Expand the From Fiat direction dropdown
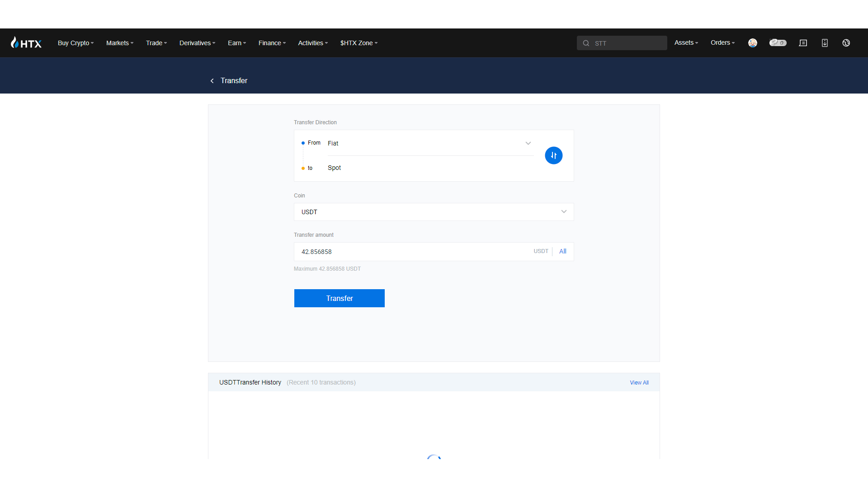Screen dimensions: 868x488 click(528, 143)
